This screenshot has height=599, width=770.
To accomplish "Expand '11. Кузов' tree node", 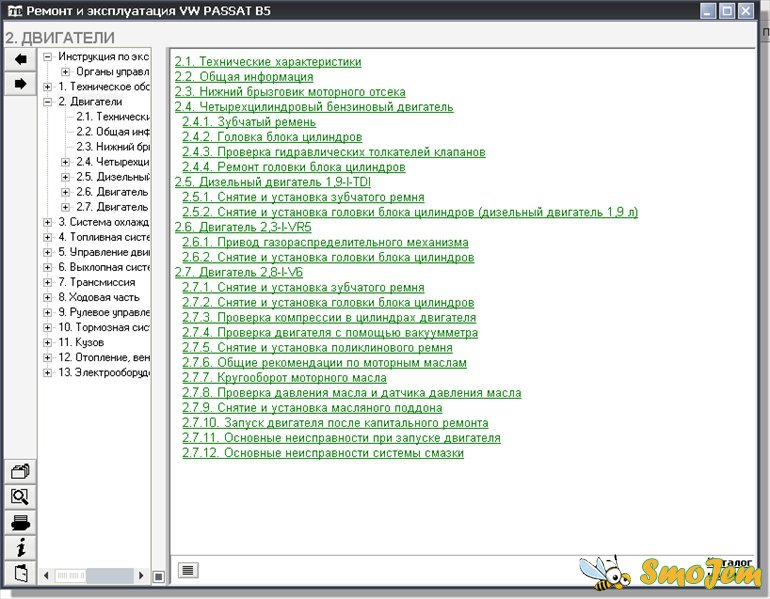I will pyautogui.click(x=48, y=343).
